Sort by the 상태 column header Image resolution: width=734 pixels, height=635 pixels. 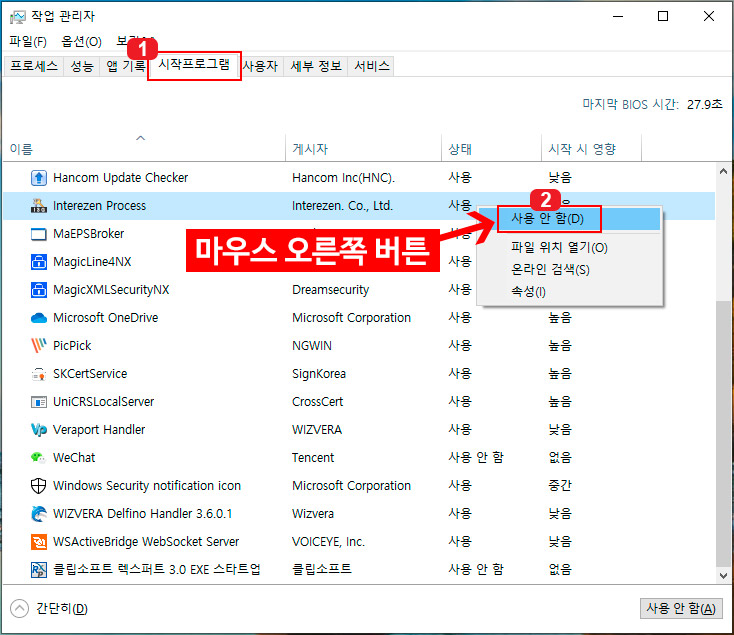pos(491,148)
